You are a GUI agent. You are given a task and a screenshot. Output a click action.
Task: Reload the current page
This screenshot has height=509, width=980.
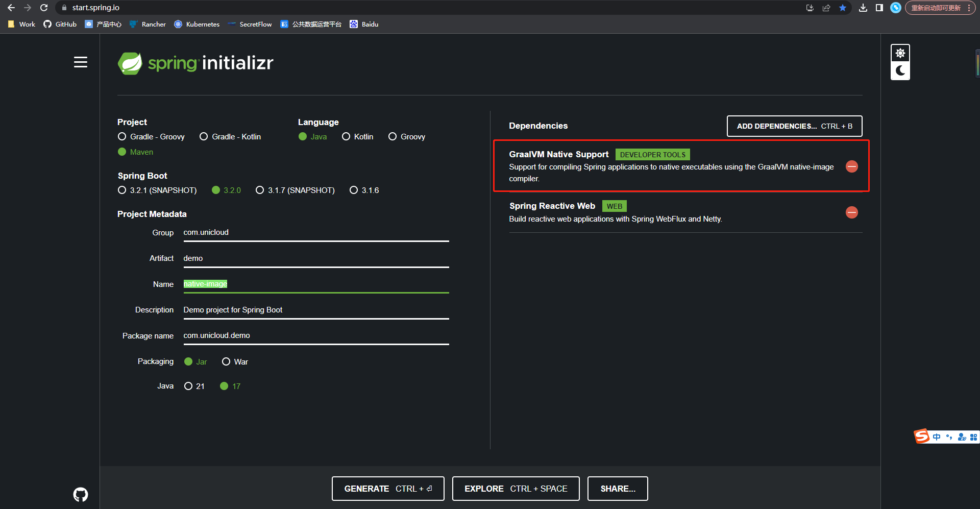44,8
